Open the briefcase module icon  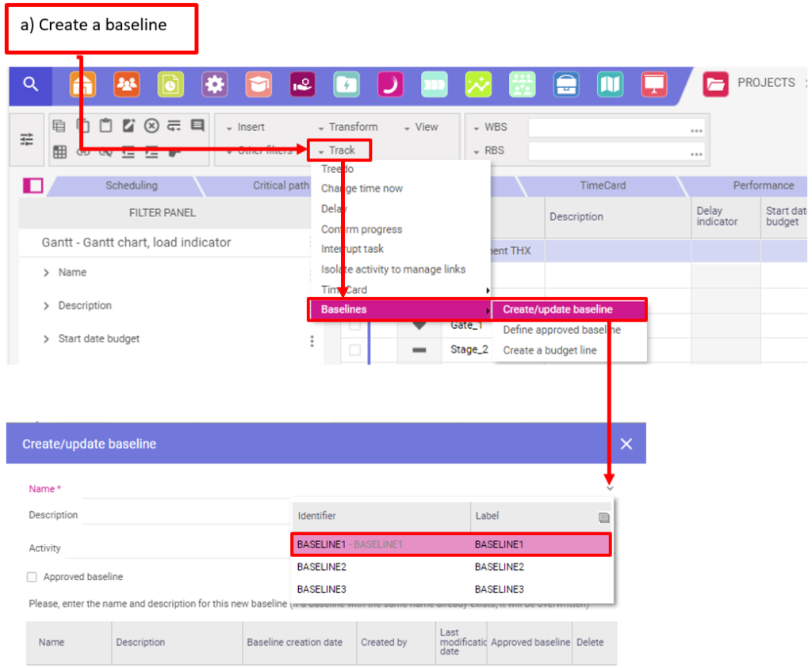point(566,85)
